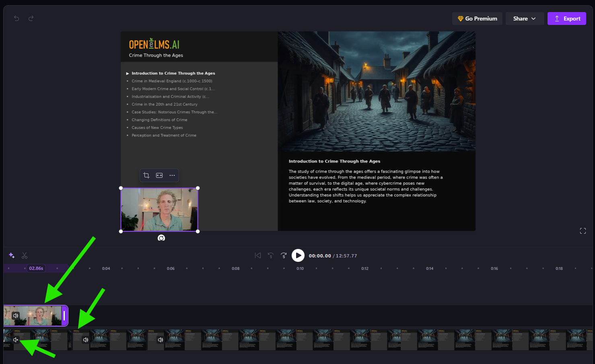
Task: Undo the last edit
Action: (x=16, y=19)
